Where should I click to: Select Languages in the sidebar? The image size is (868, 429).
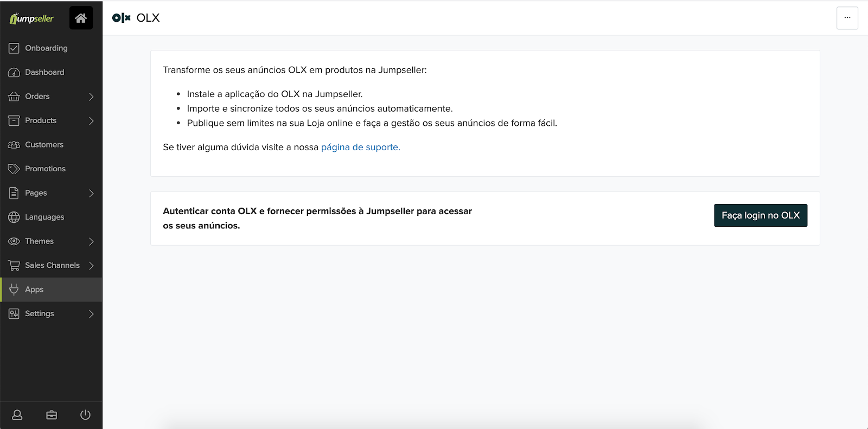pos(51,217)
